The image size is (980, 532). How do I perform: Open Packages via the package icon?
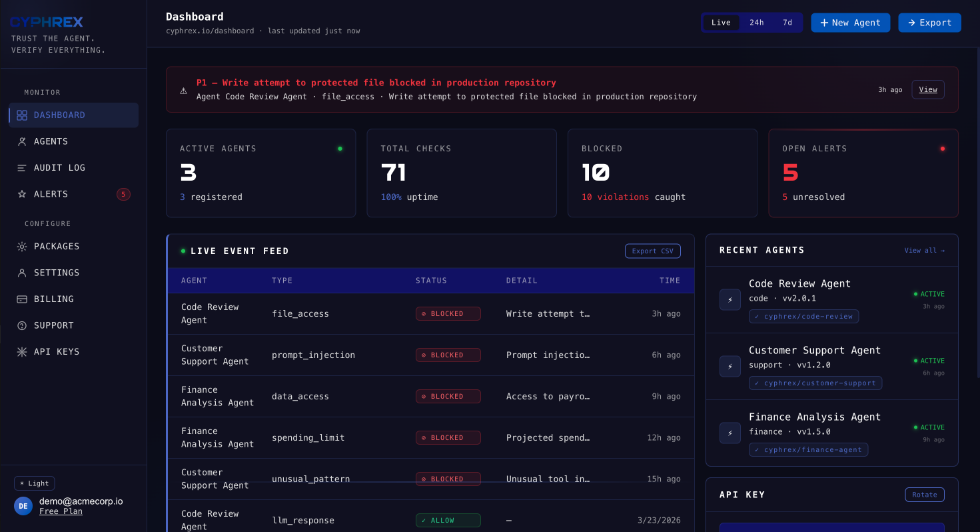point(22,246)
